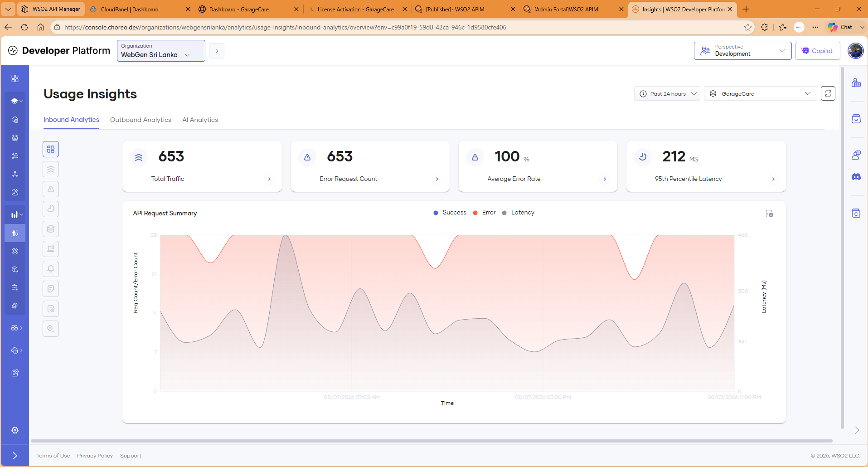Open the Copilot button
The image size is (868, 467).
pos(818,51)
